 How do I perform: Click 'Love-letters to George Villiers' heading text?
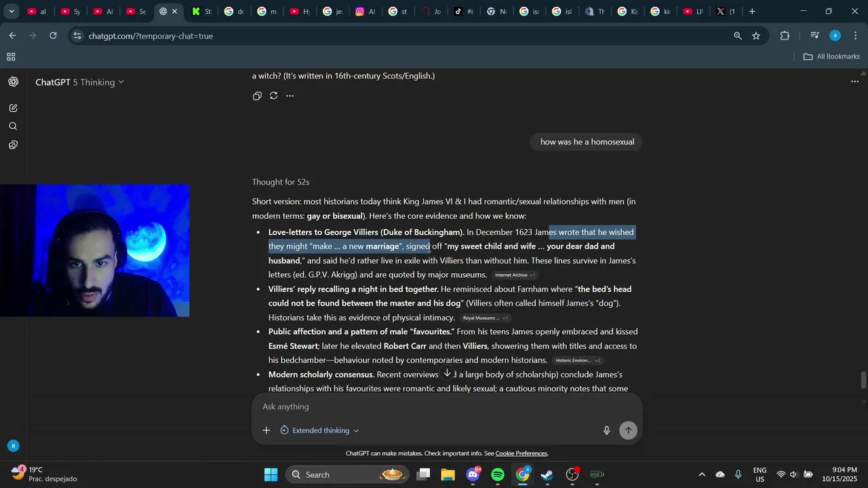pos(366,232)
